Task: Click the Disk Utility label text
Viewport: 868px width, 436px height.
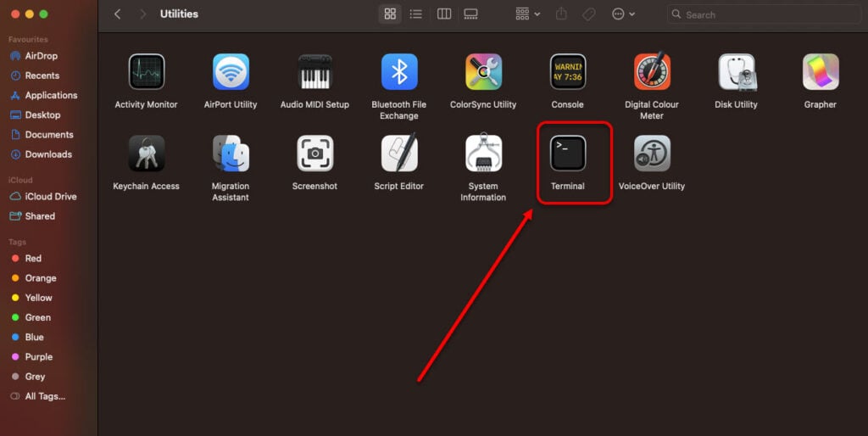Action: (x=737, y=104)
